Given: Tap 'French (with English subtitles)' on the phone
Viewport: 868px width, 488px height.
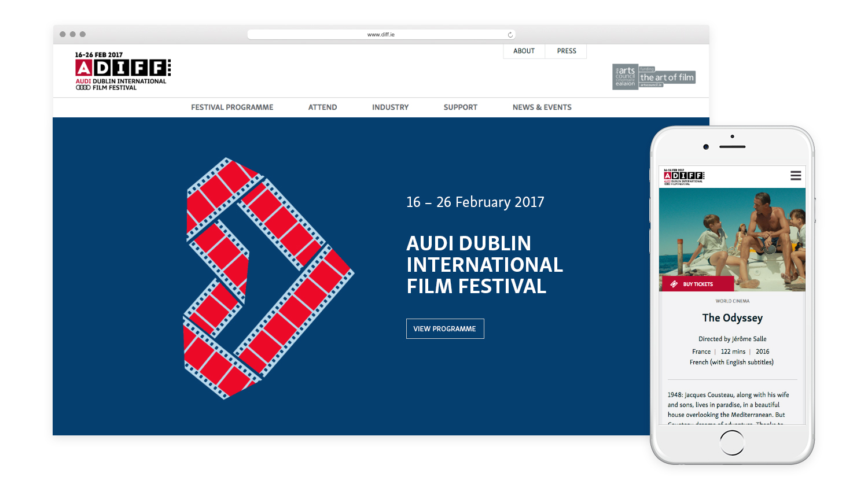Looking at the screenshot, I should [x=731, y=363].
